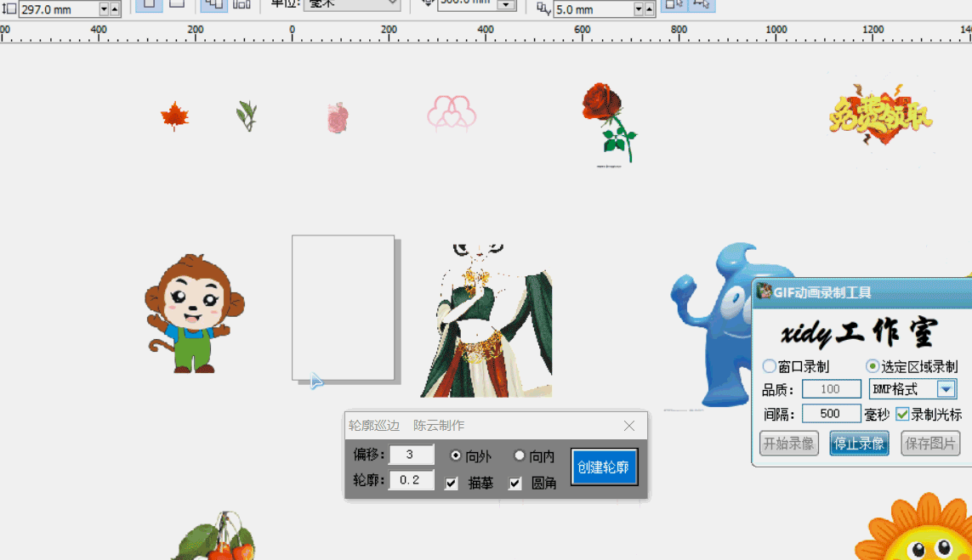Select the red rose with stem image

click(x=610, y=124)
